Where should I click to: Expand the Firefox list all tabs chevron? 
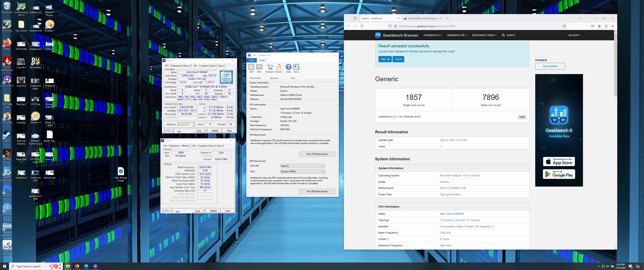580,18
